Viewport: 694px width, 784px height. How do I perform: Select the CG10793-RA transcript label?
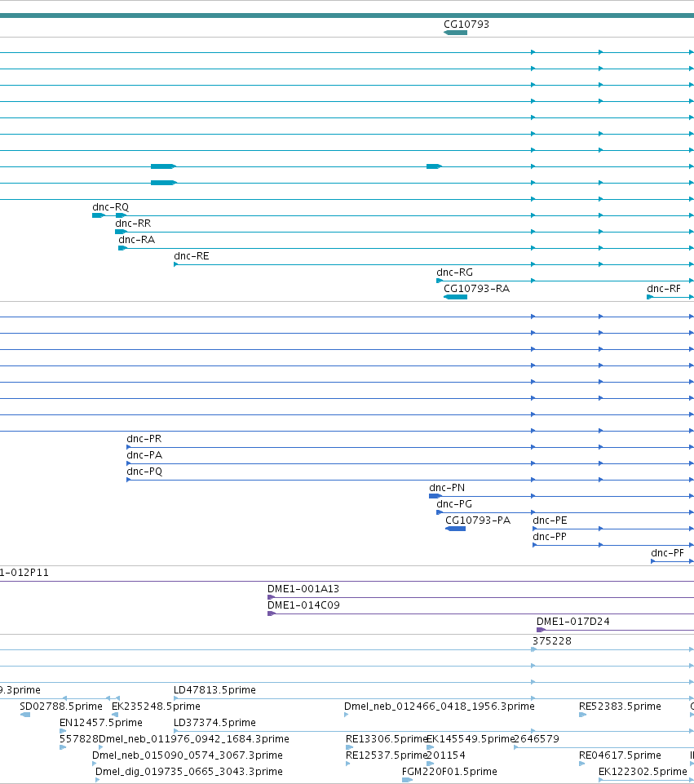pos(476,289)
